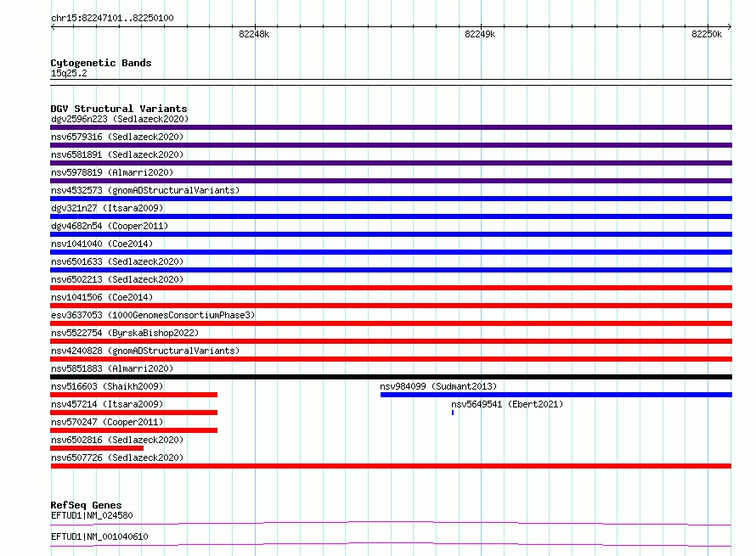Screen dimensions: 756x556
Task: Open variant dgv321n27 (Itsara2009) label
Action: point(107,208)
